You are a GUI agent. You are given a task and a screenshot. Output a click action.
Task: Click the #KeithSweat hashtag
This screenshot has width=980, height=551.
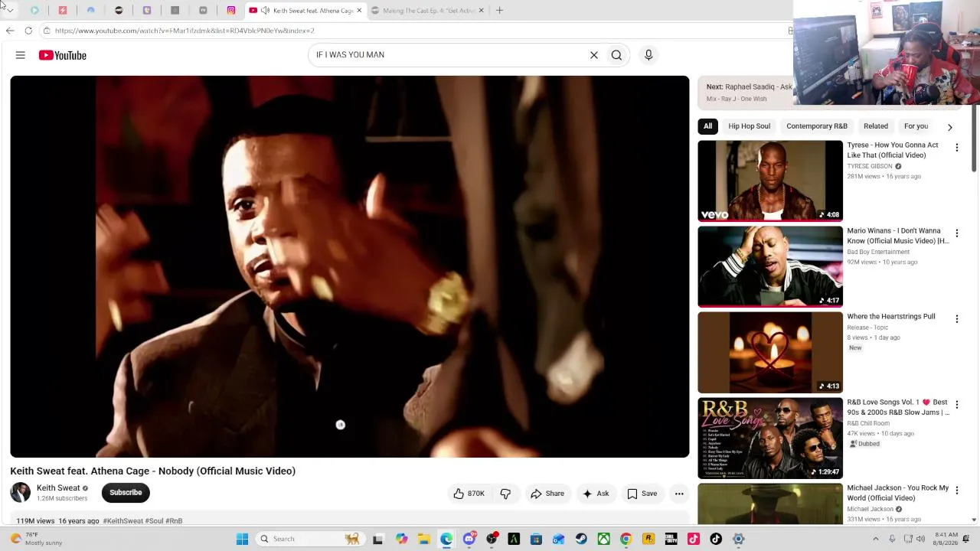[122, 521]
